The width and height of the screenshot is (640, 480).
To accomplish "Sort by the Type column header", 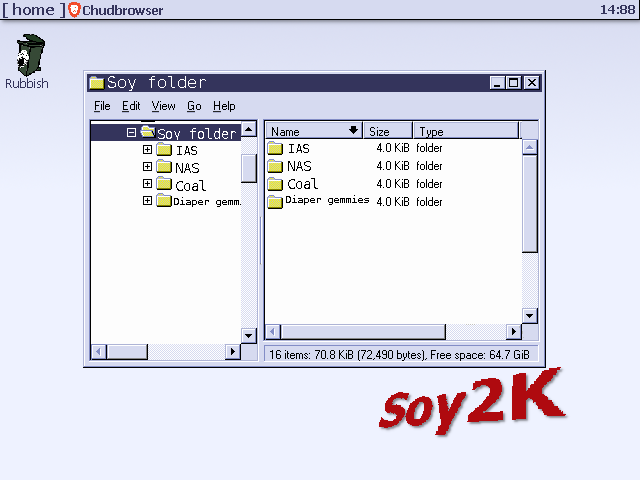I will coord(466,131).
